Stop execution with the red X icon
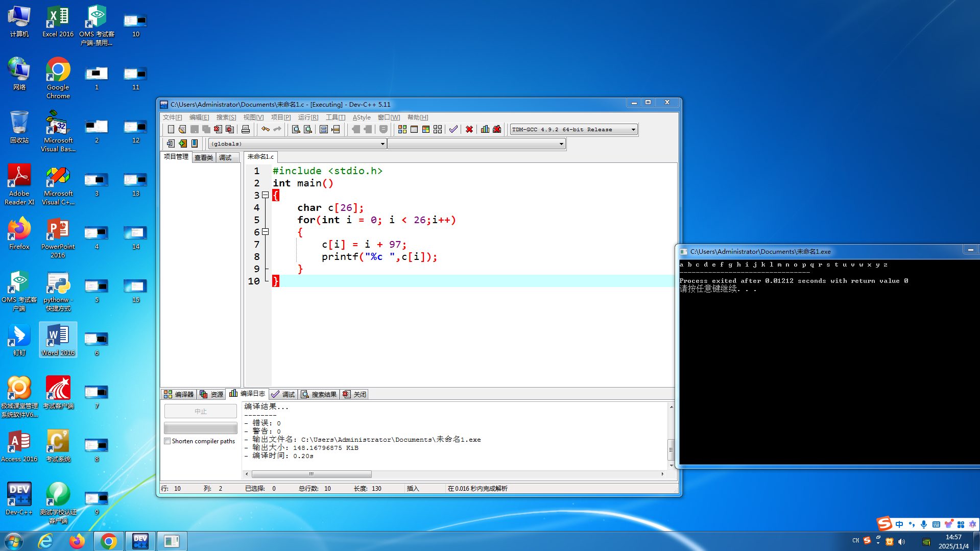Viewport: 980px width, 551px height. (x=469, y=130)
